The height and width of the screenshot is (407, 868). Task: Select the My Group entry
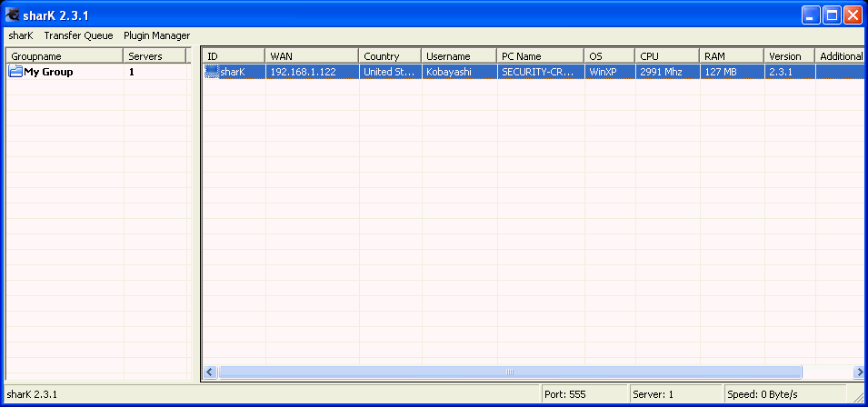coord(48,73)
